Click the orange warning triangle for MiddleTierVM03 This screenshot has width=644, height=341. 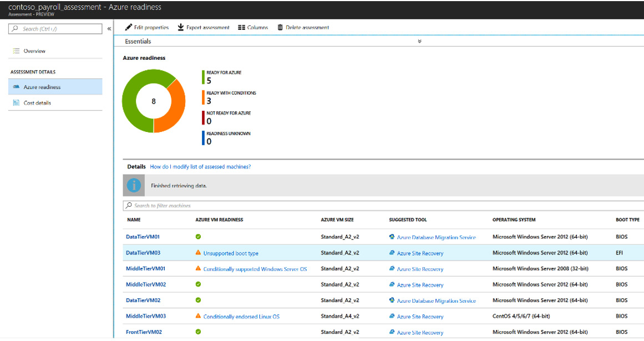click(198, 316)
